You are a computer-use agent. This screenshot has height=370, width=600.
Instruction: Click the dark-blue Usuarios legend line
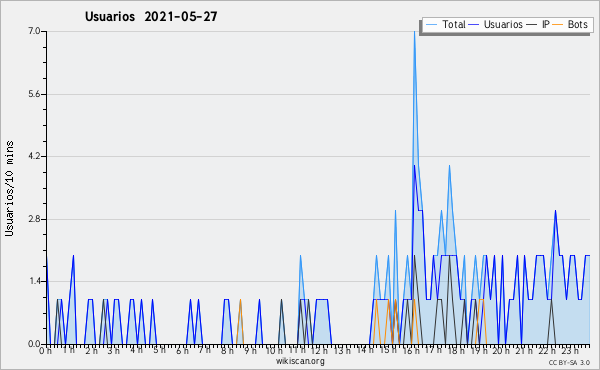(x=474, y=25)
